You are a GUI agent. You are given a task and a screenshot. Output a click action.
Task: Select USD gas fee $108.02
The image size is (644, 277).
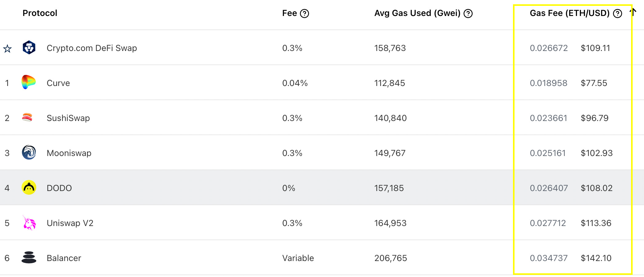pyautogui.click(x=597, y=188)
